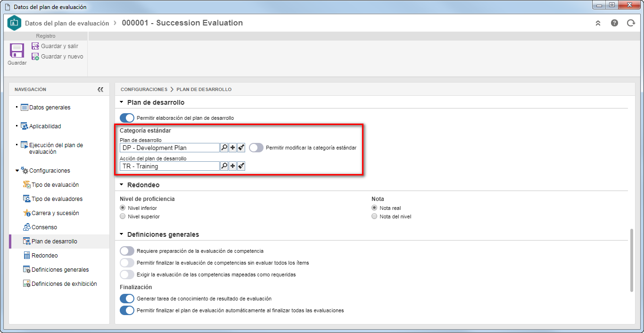Collapse header with double up chevron icon
The image size is (644, 333).
(598, 23)
